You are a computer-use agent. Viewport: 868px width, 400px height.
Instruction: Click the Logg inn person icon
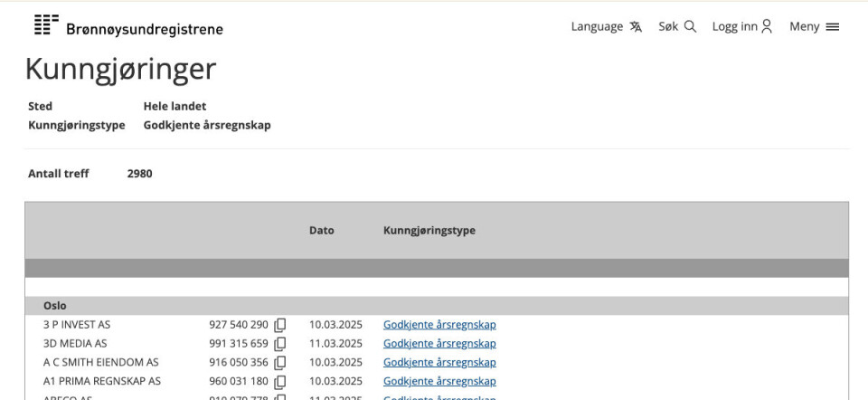[x=767, y=27]
